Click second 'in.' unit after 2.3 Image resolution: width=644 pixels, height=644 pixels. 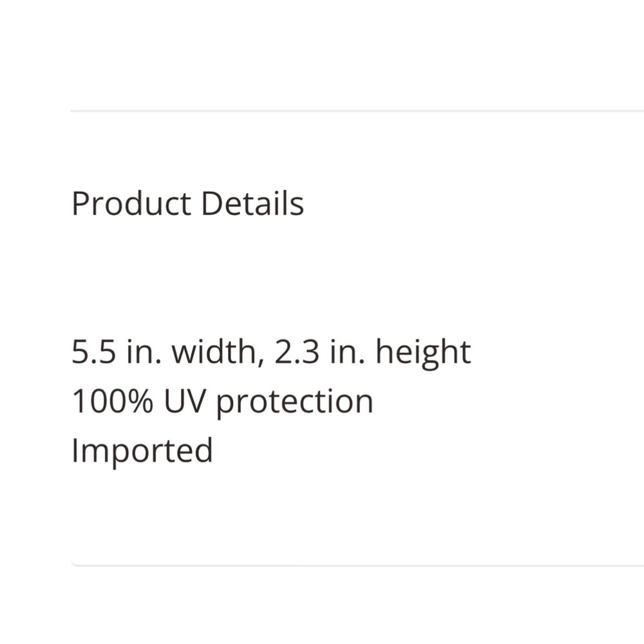[347, 351]
